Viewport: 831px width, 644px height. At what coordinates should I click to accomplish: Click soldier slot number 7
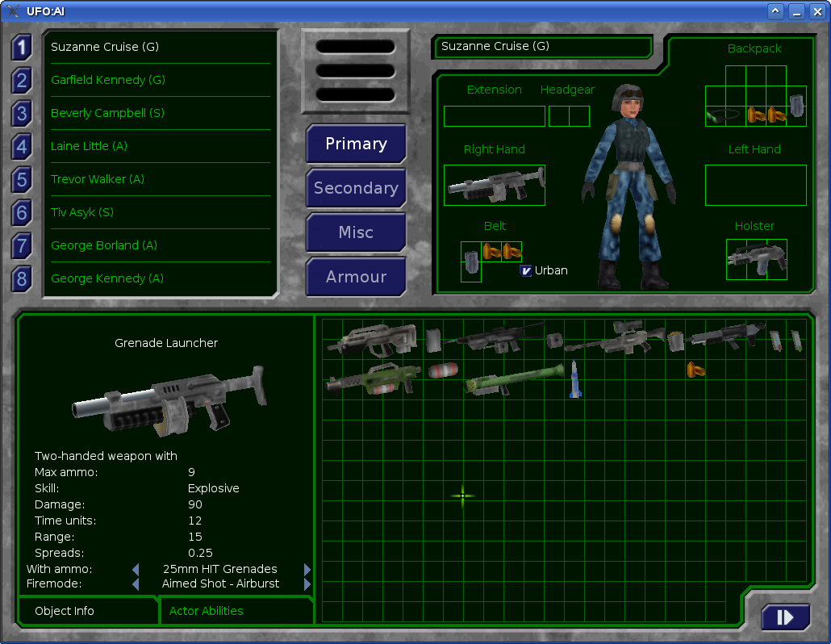coord(21,246)
